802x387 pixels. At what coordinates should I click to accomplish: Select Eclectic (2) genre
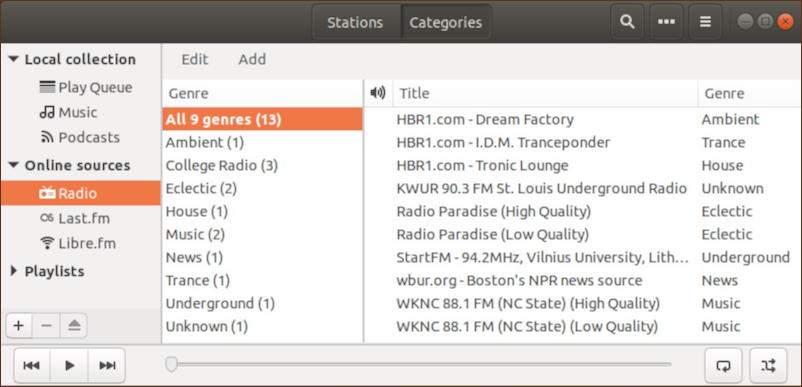click(x=262, y=188)
